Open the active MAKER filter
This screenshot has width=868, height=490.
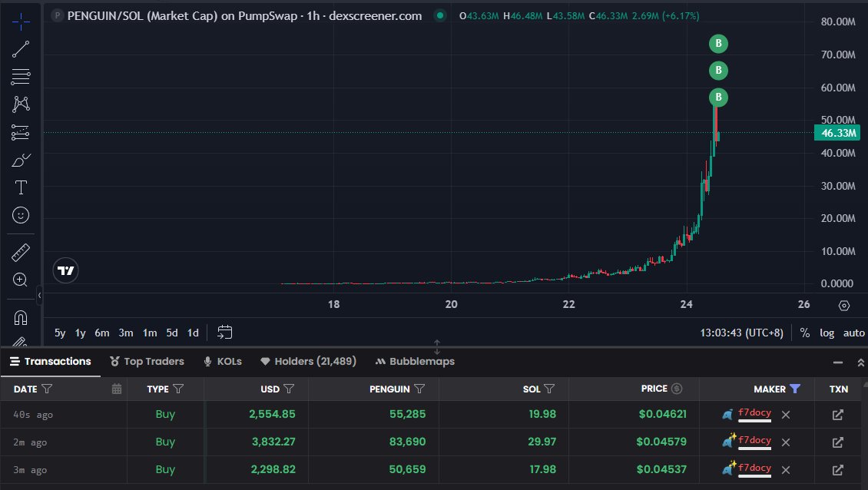pos(795,389)
